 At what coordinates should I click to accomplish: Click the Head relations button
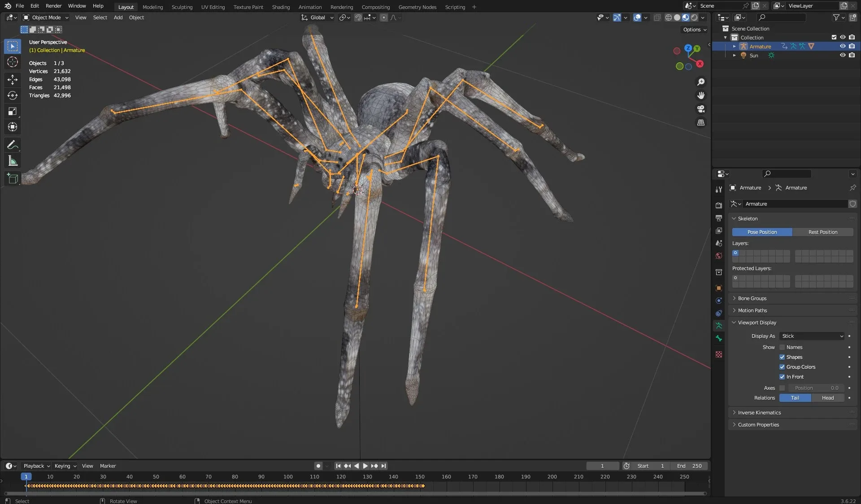click(x=827, y=397)
